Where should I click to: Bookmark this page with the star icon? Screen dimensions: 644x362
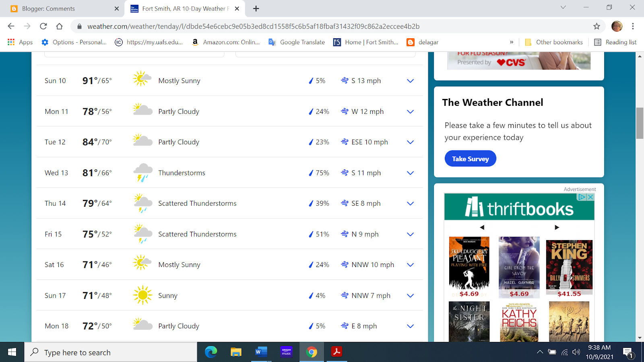[597, 26]
